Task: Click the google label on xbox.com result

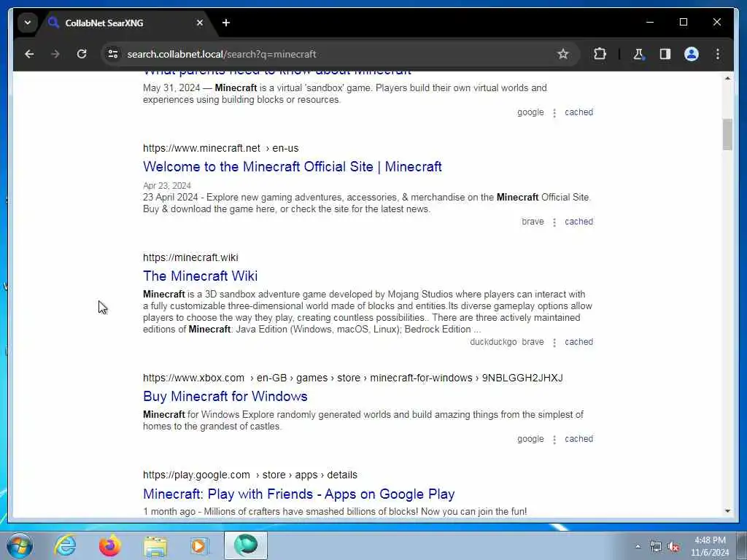Action: [x=530, y=438]
